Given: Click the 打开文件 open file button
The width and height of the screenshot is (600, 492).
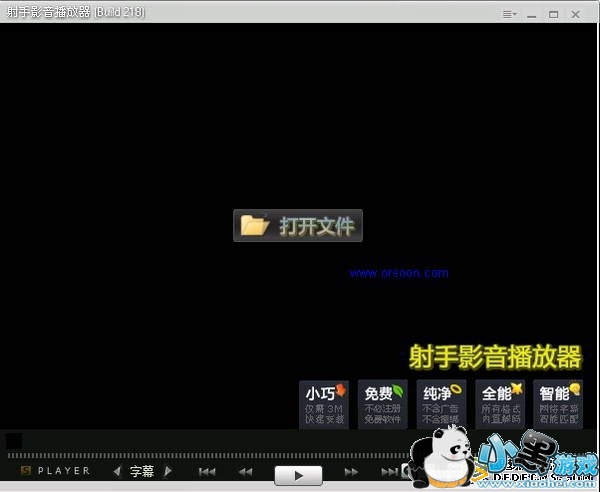Looking at the screenshot, I should pos(298,225).
